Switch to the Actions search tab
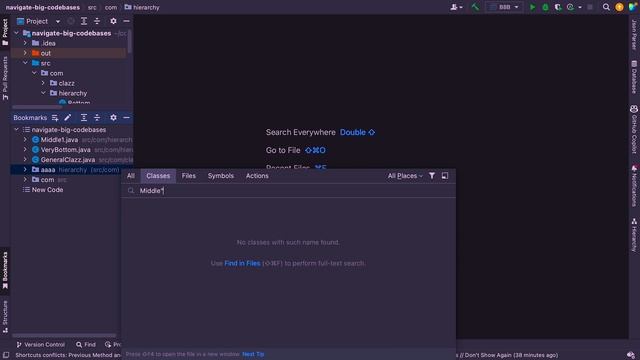The width and height of the screenshot is (640, 360). (257, 176)
